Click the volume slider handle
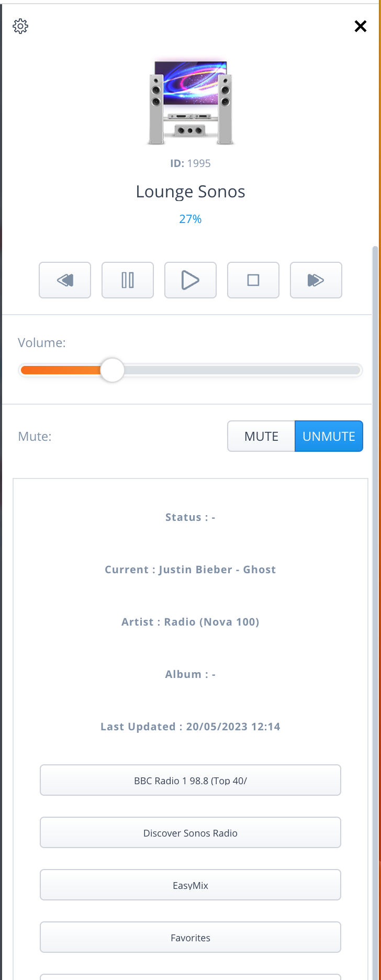 (112, 371)
